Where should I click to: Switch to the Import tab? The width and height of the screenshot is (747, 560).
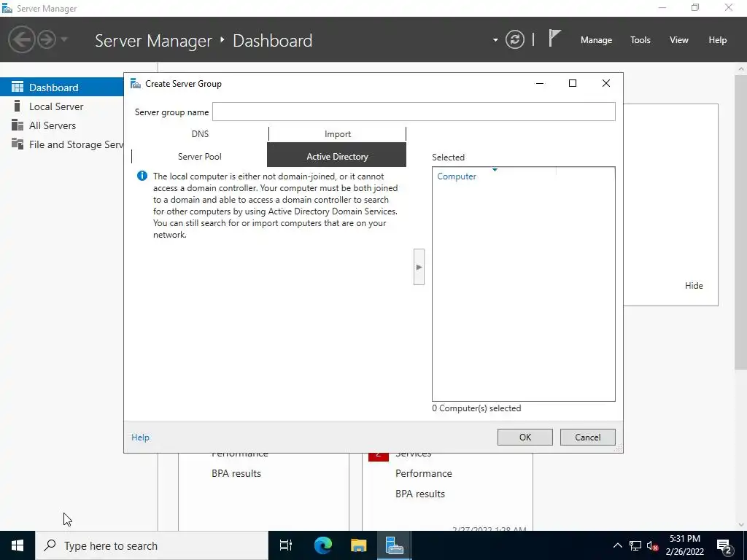pos(337,134)
